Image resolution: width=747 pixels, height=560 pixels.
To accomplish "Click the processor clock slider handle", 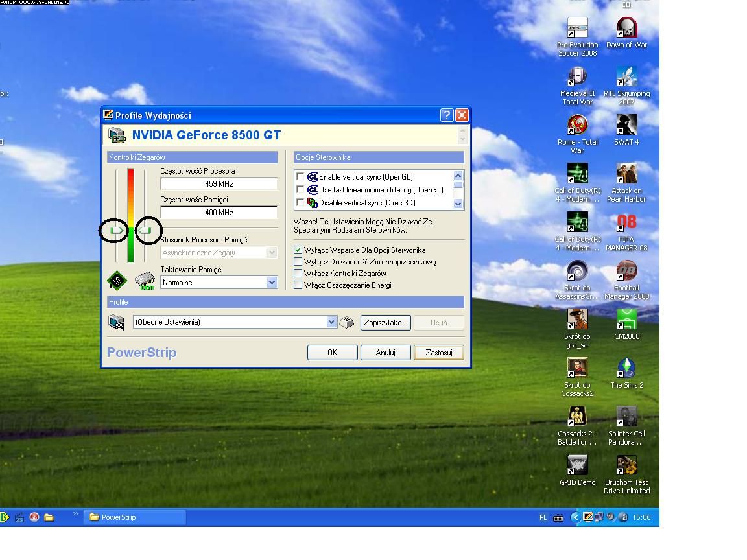I will [x=117, y=230].
